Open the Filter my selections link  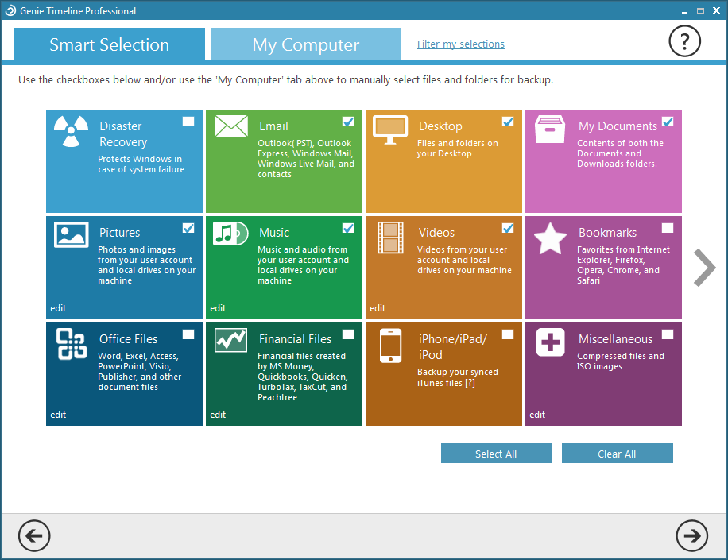(x=461, y=44)
